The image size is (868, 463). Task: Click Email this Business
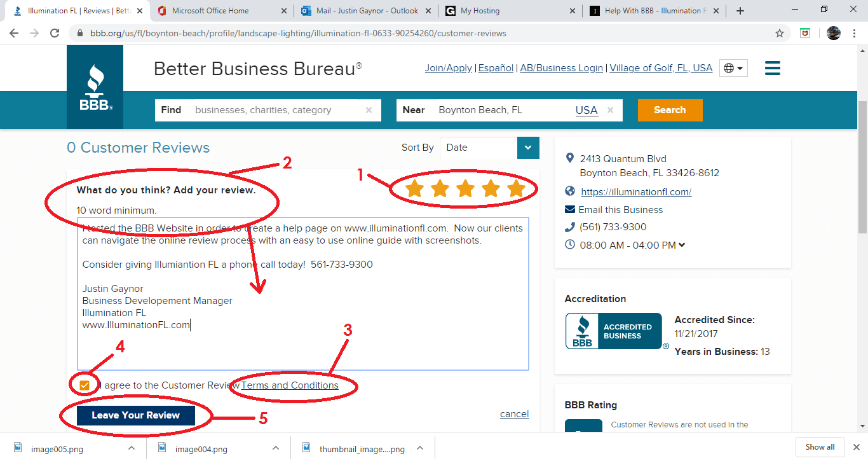620,210
